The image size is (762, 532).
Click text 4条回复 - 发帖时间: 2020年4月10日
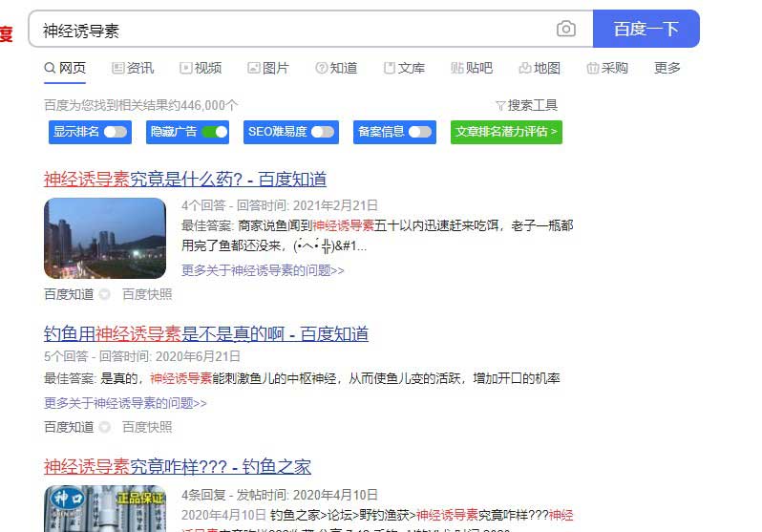pos(280,495)
